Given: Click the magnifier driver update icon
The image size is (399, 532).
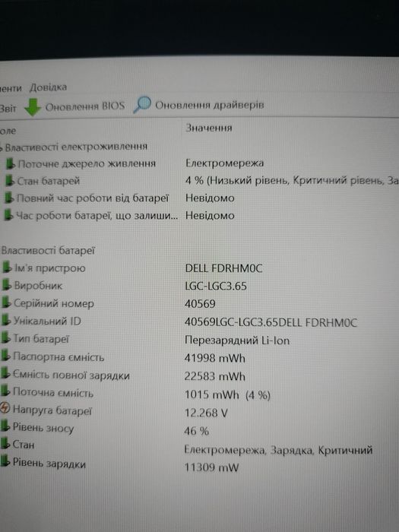Looking at the screenshot, I should tap(142, 105).
